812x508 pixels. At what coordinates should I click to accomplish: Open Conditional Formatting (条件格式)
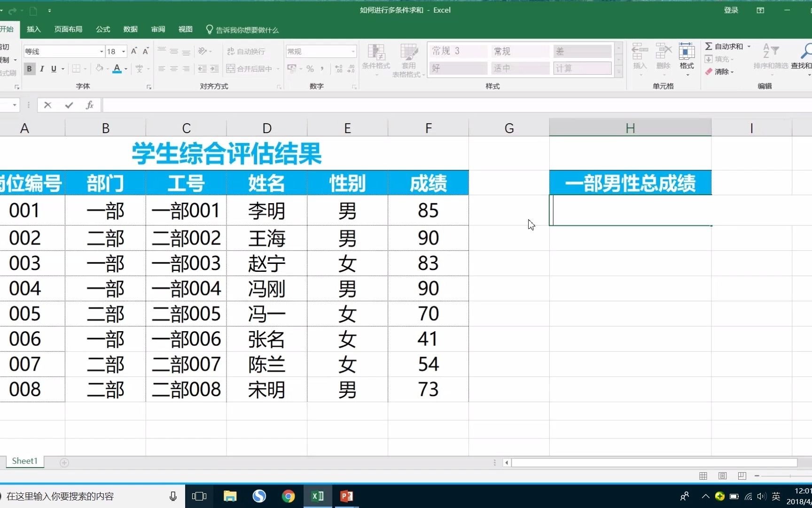376,61
